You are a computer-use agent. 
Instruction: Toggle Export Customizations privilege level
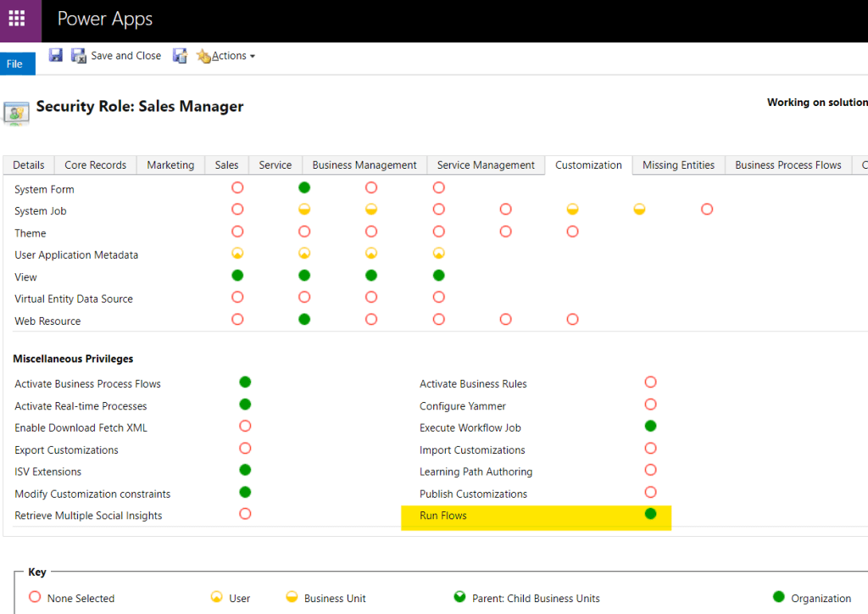coord(245,448)
